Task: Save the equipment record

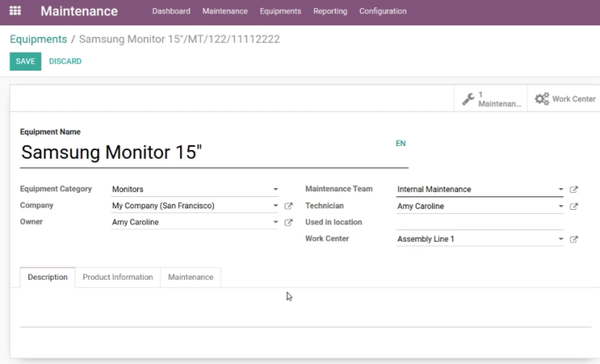Action: point(25,62)
